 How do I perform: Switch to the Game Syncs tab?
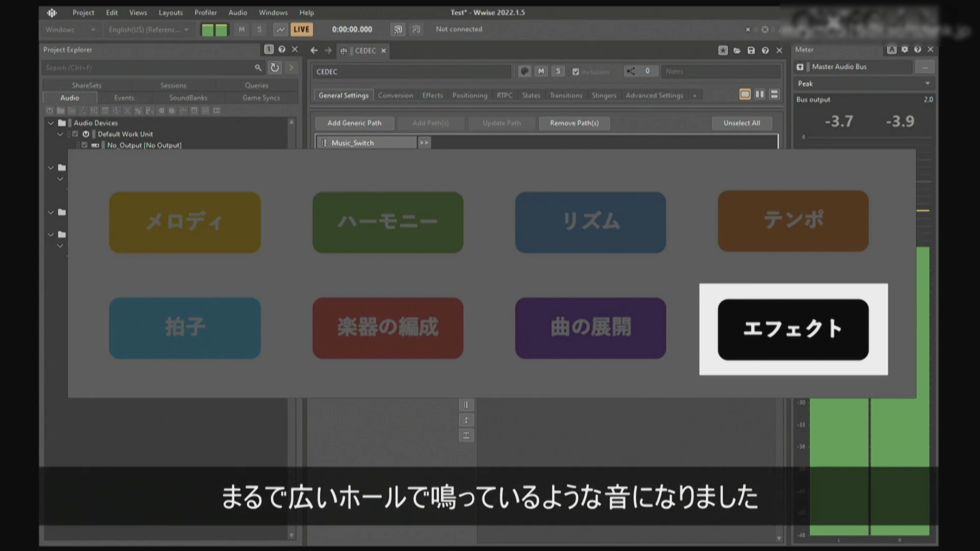click(261, 98)
